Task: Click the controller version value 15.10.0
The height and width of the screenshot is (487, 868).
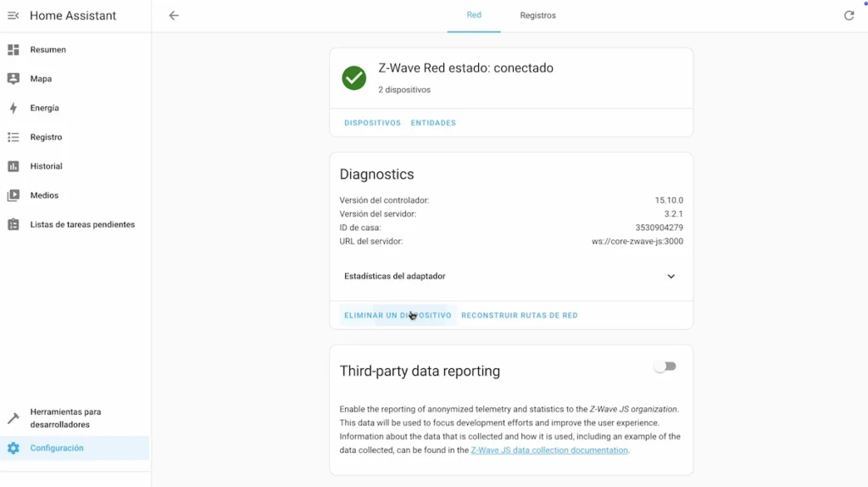Action: (x=669, y=200)
